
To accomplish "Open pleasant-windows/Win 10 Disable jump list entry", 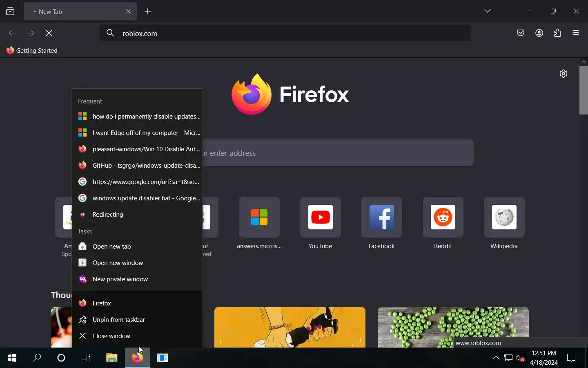I will click(138, 149).
